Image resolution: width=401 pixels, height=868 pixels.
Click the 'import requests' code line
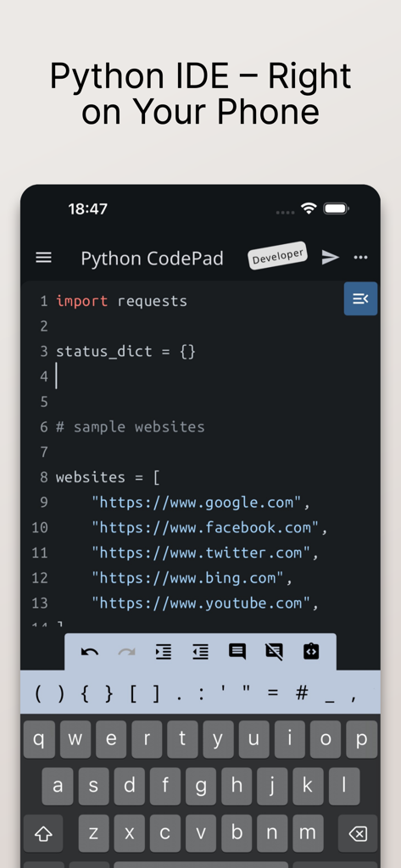[x=121, y=301]
